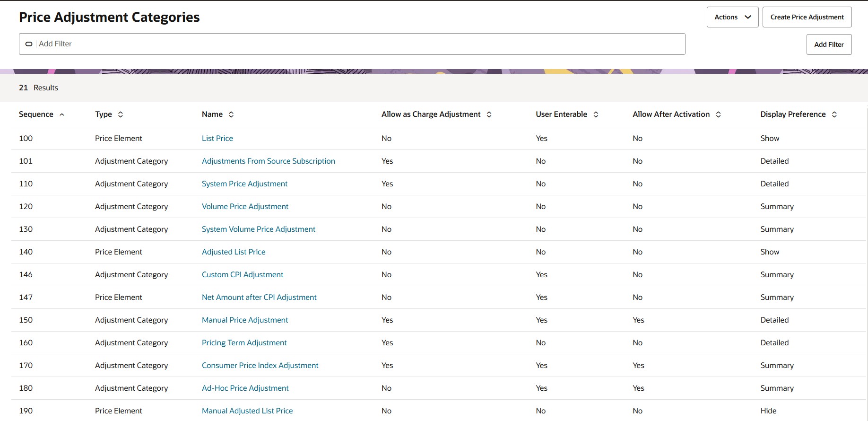The image size is (868, 421).
Task: Open Volume Price Adjustment link
Action: point(245,206)
